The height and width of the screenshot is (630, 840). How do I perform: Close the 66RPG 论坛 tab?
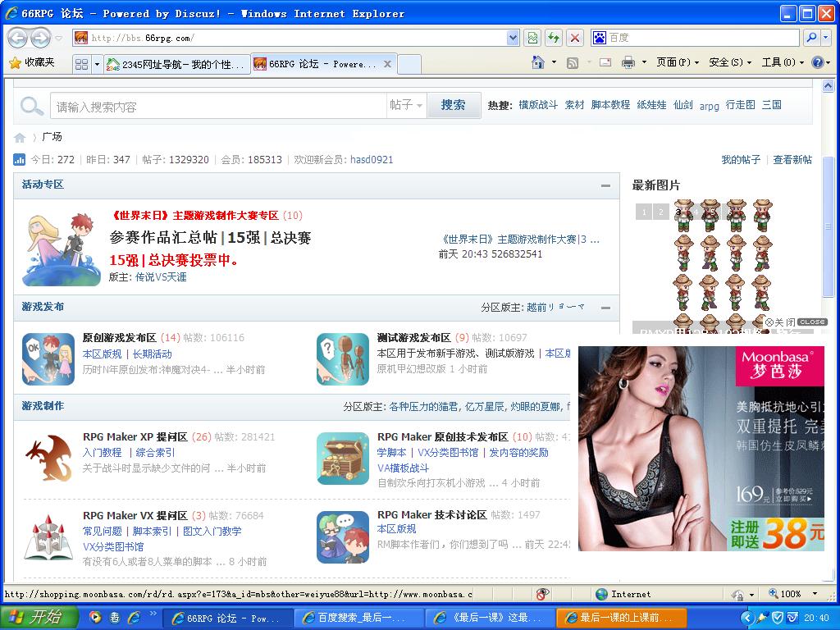[x=387, y=64]
